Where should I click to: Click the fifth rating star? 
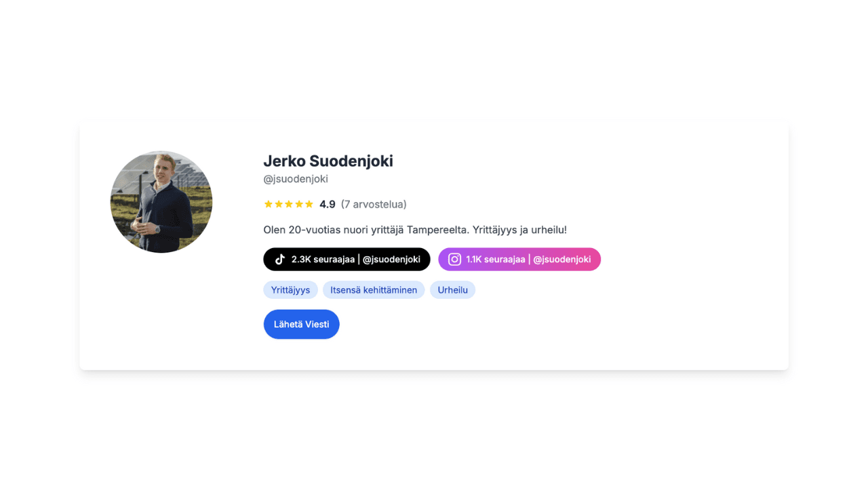click(x=309, y=204)
